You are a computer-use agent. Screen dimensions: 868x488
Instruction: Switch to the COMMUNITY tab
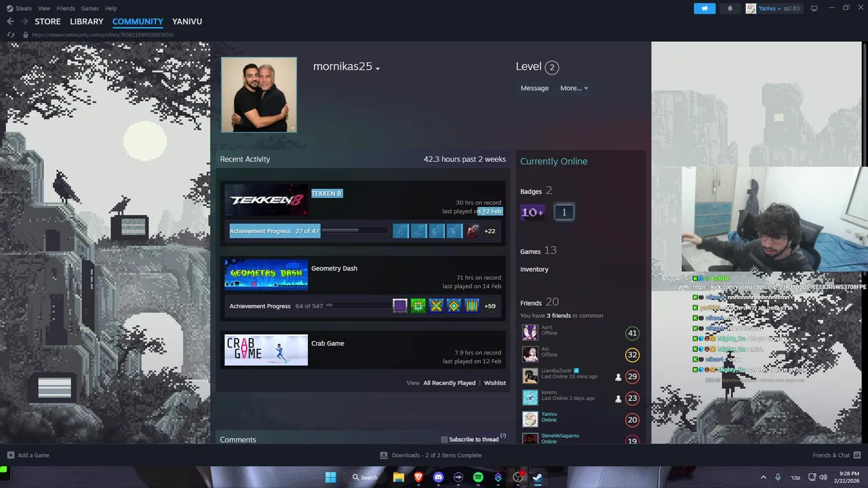tap(138, 22)
